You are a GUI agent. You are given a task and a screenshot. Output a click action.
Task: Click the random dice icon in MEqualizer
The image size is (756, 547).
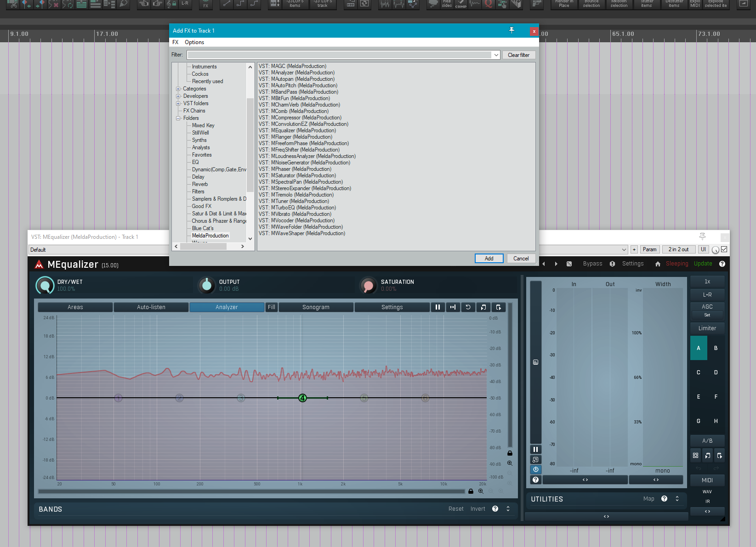pyautogui.click(x=569, y=264)
